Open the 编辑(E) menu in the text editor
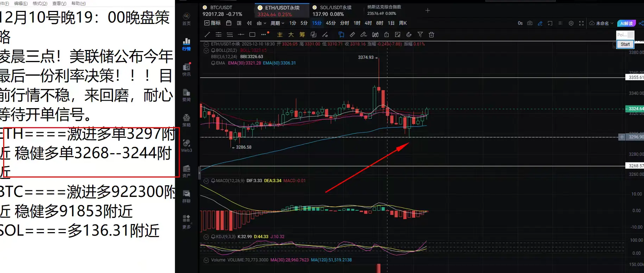 [21, 3]
